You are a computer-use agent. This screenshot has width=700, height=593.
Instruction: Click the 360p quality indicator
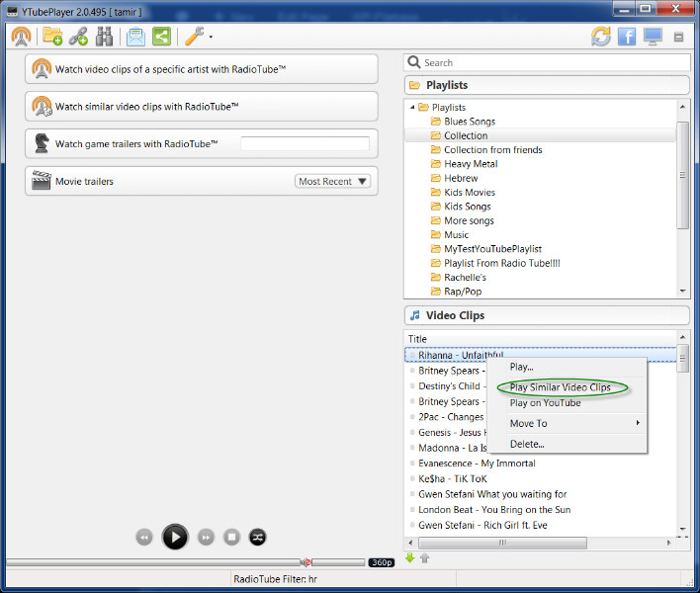click(382, 562)
